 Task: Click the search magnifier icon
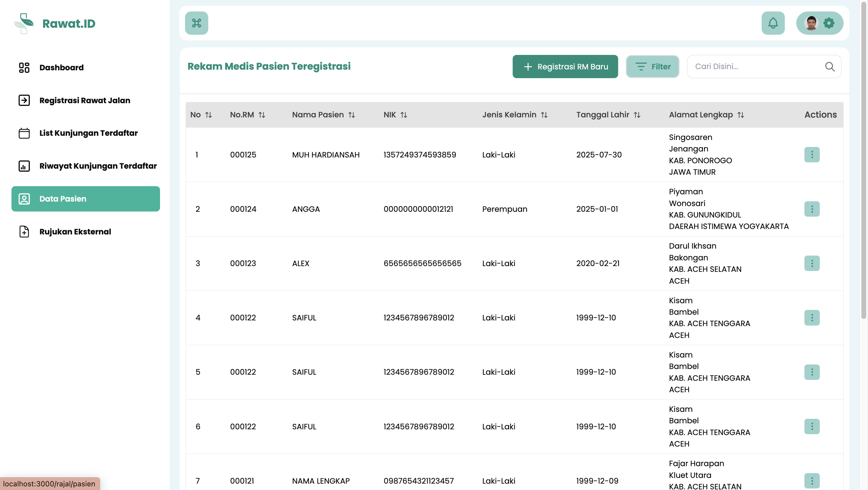coord(830,67)
